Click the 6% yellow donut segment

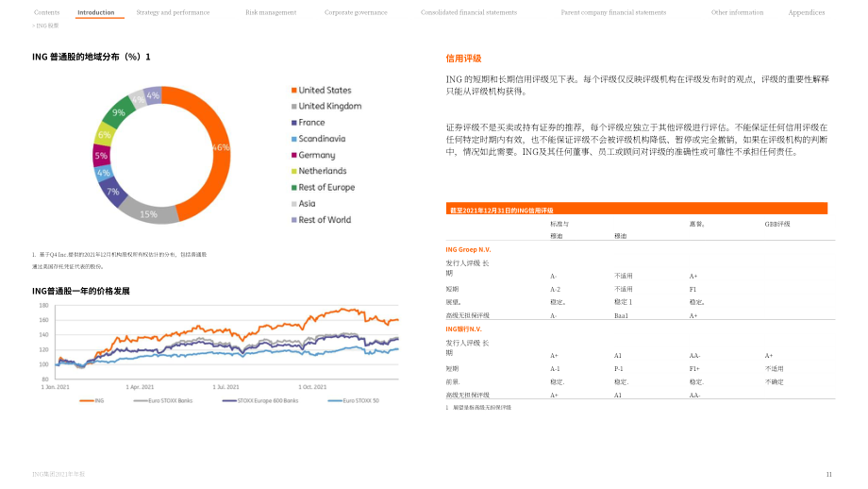click(x=104, y=135)
